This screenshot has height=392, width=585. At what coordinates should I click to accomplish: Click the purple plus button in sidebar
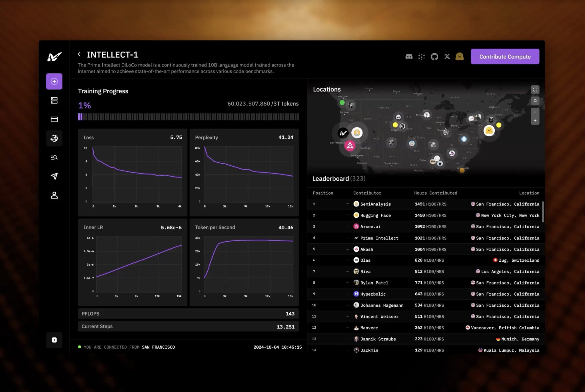[x=54, y=82]
